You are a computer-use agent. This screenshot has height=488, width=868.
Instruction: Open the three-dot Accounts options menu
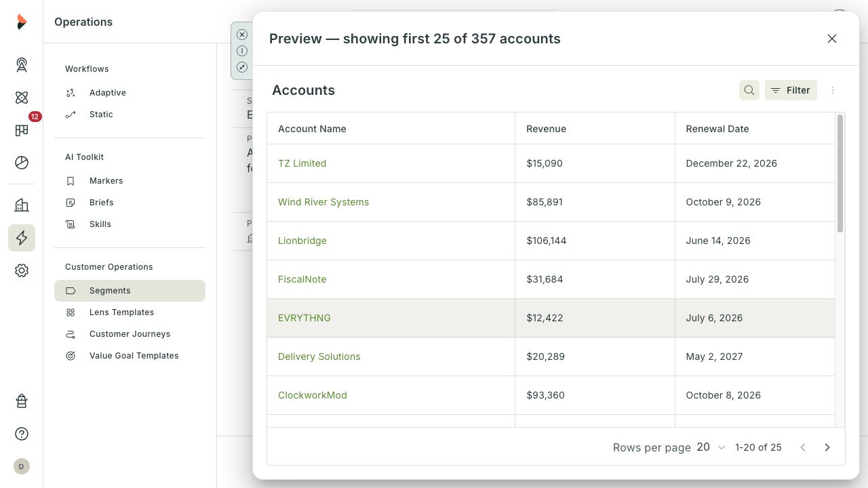coord(833,90)
